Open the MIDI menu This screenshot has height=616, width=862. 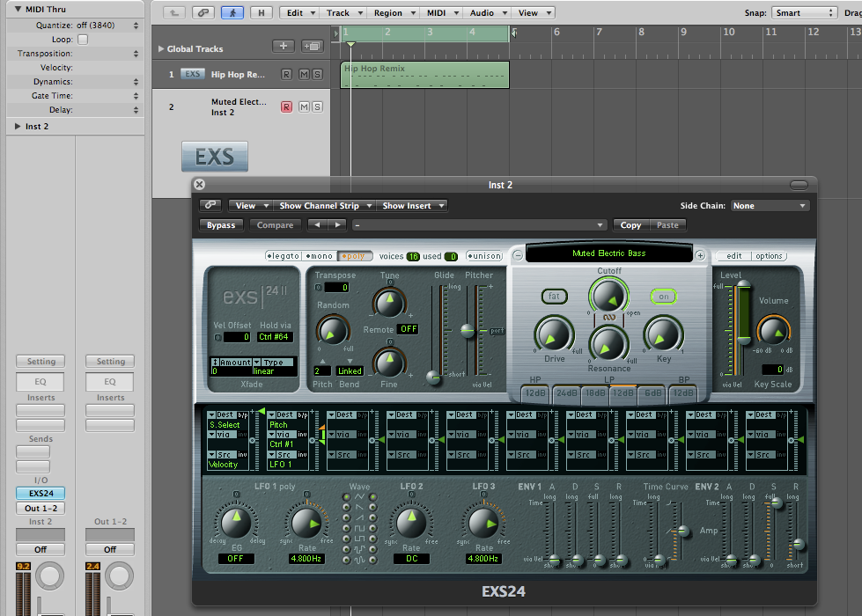(x=441, y=12)
